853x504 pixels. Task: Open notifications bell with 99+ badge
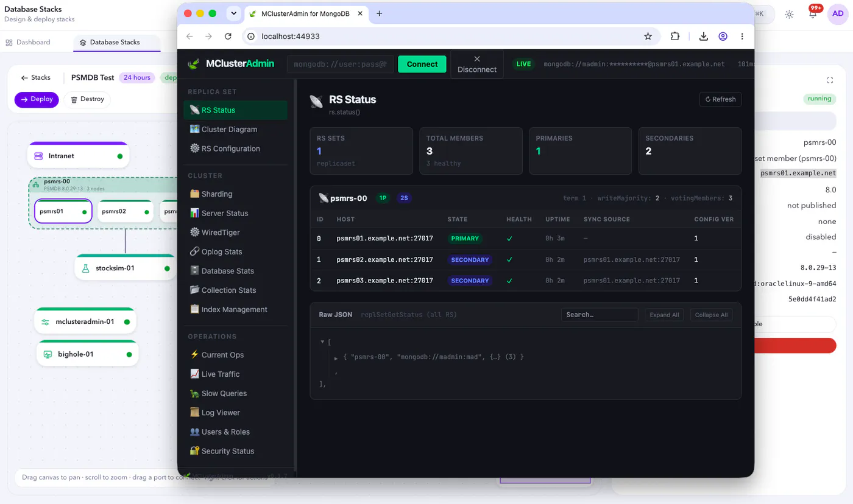[813, 13]
